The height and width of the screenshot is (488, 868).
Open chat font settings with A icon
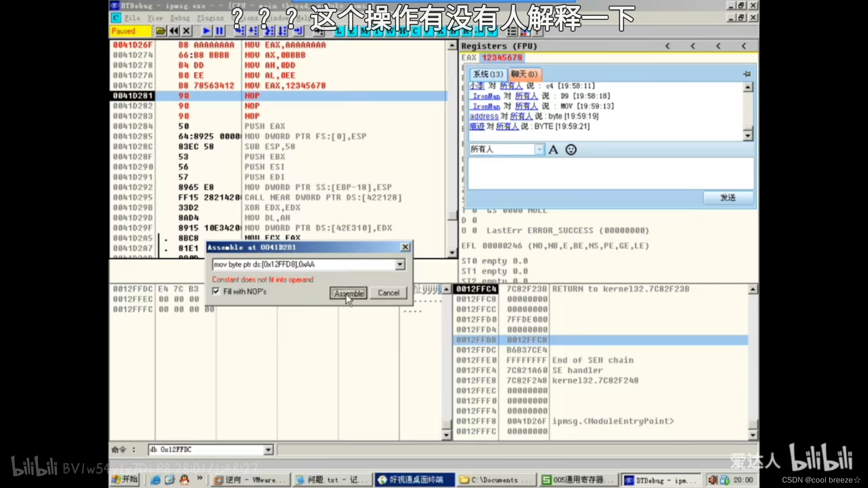[553, 150]
